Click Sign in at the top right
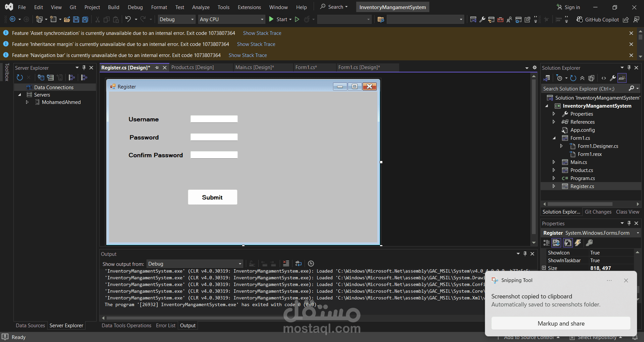Image resolution: width=644 pixels, height=342 pixels. (568, 7)
